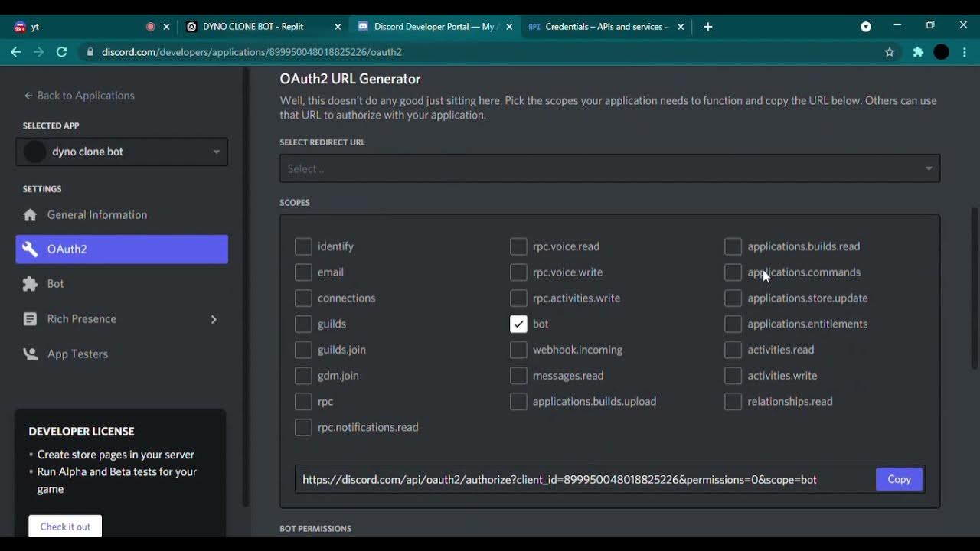Switch to DYNO CLONE BOT Replit tab
The width and height of the screenshot is (980, 551).
point(262,27)
